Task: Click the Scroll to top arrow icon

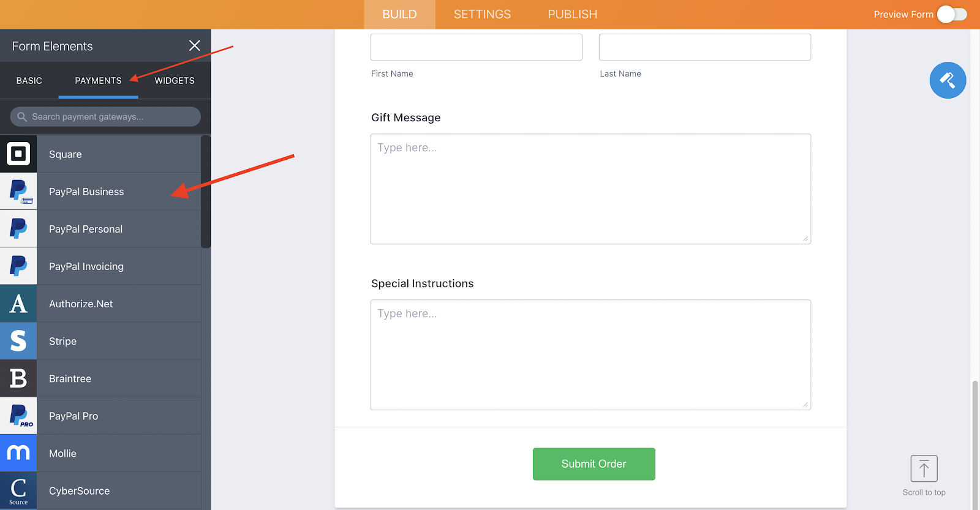Action: 924,469
